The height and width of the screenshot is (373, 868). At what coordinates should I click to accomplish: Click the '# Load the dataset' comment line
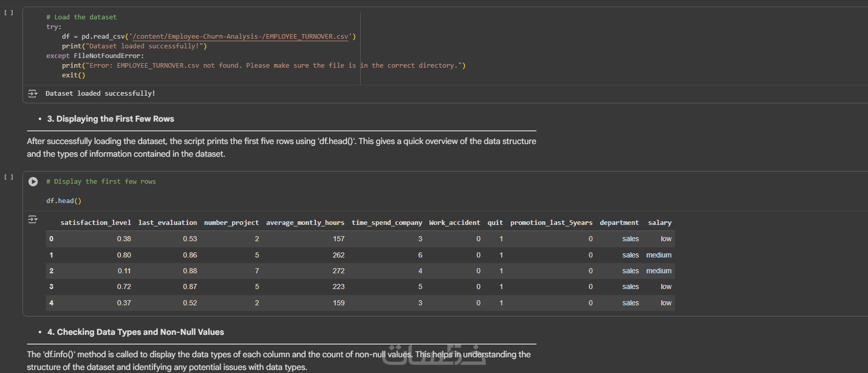point(82,17)
